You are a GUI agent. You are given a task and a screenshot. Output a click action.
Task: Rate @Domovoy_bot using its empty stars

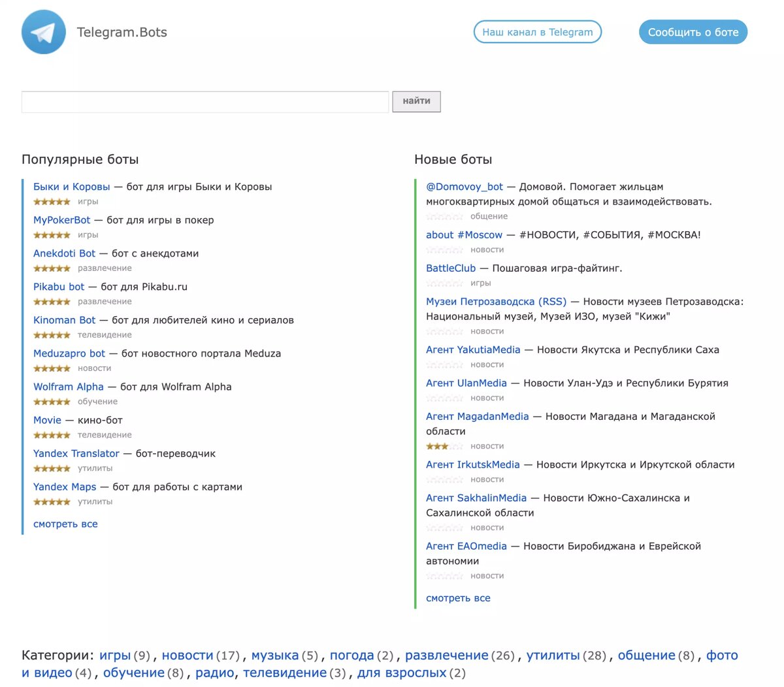tap(444, 217)
